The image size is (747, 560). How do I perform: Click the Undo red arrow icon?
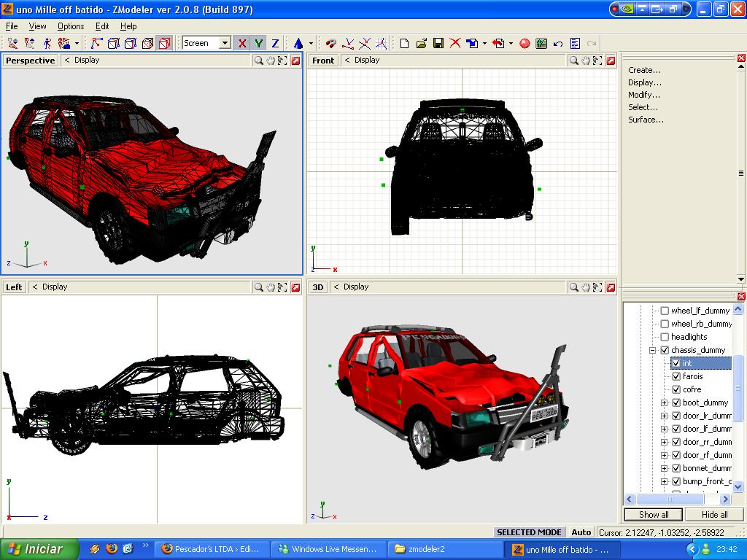click(500, 42)
